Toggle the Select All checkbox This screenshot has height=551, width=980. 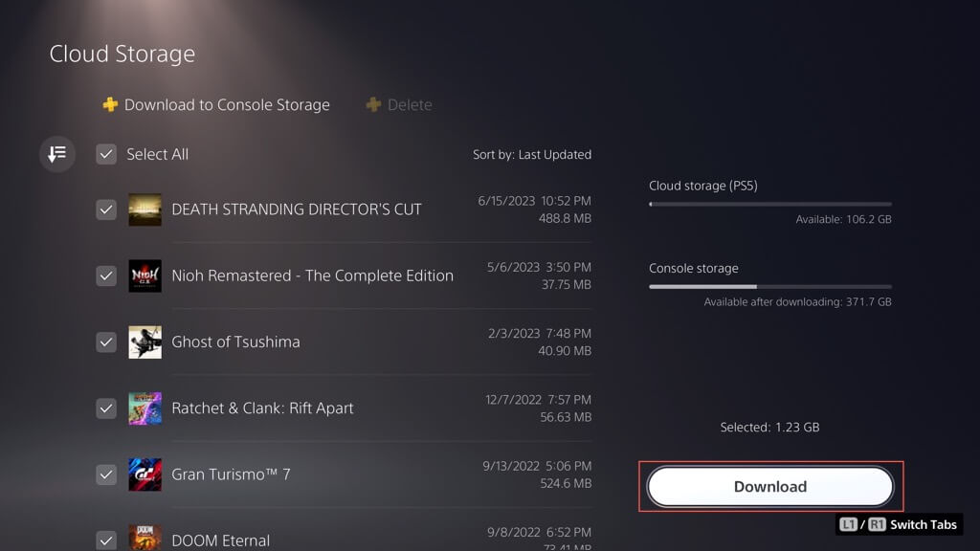[x=106, y=154]
